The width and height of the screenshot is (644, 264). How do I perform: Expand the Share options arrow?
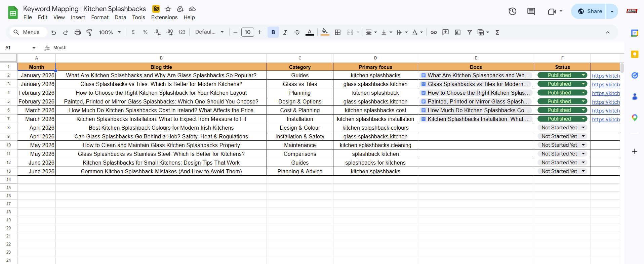click(x=612, y=11)
